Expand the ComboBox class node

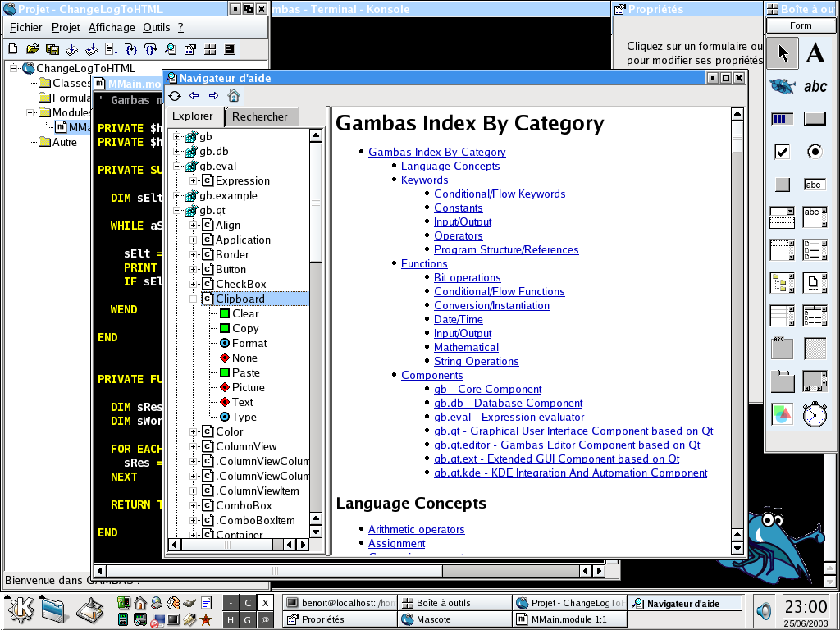click(x=194, y=505)
